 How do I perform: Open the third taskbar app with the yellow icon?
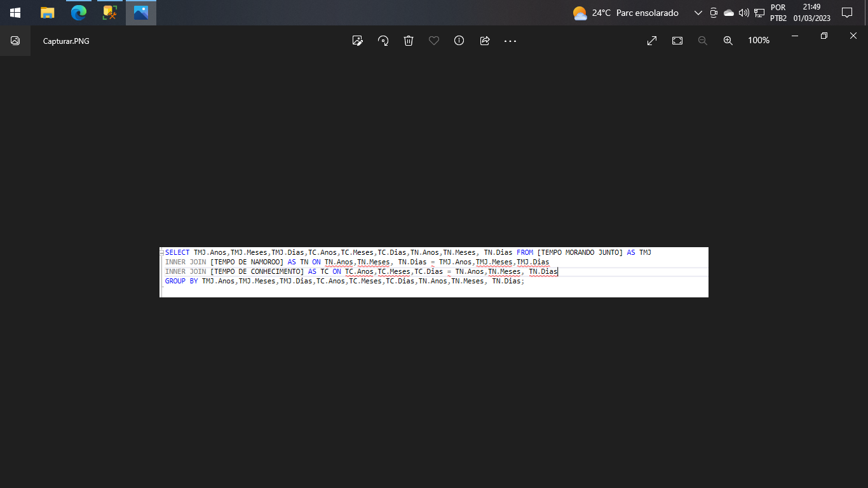pyautogui.click(x=110, y=13)
